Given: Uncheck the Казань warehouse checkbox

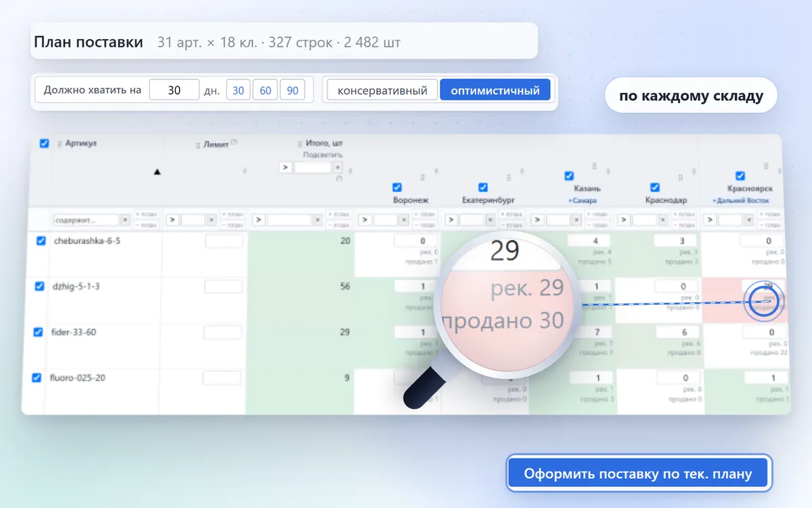Looking at the screenshot, I should (x=569, y=175).
